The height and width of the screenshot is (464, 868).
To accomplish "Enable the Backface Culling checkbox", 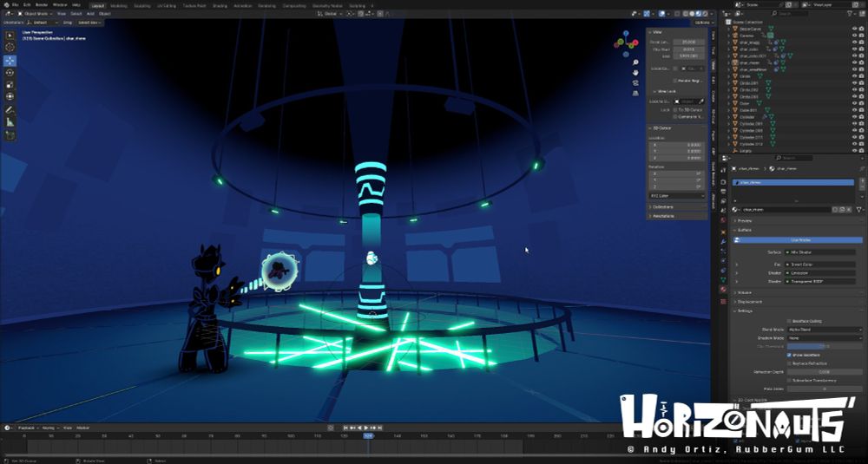I will click(789, 321).
